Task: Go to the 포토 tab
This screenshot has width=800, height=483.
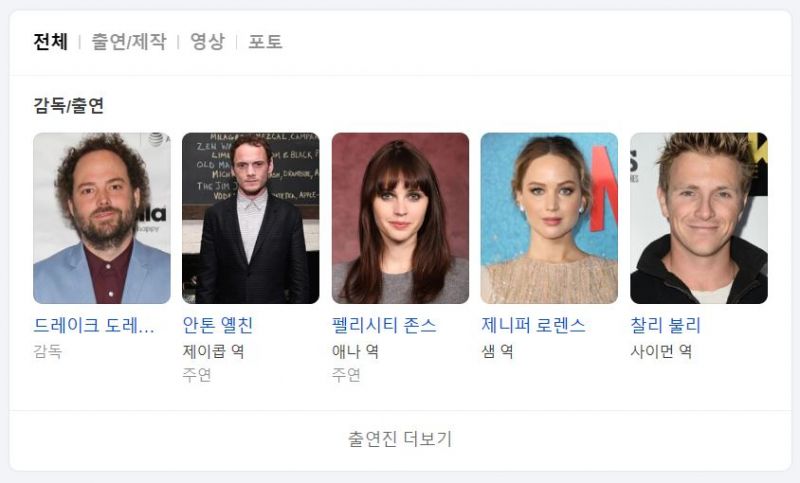Action: pyautogui.click(x=265, y=42)
